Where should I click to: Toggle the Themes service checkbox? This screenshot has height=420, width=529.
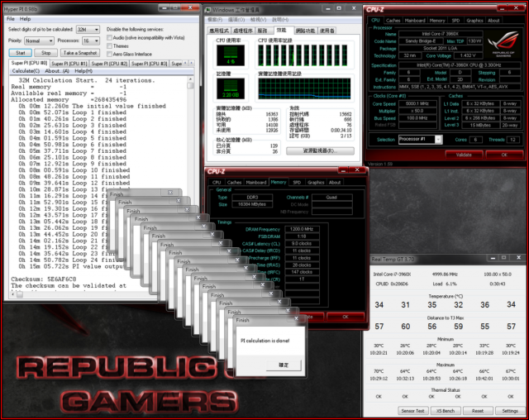tap(110, 45)
